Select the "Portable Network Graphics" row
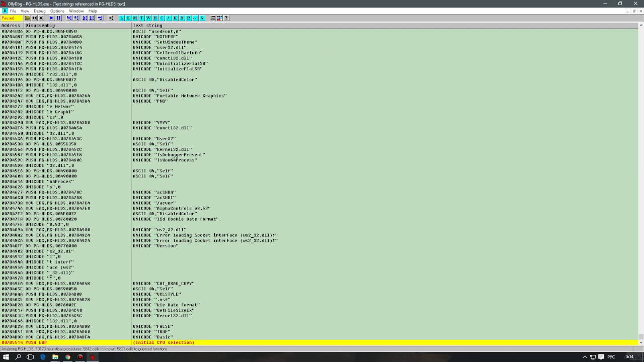Image resolution: width=644 pixels, height=362 pixels. coord(319,96)
